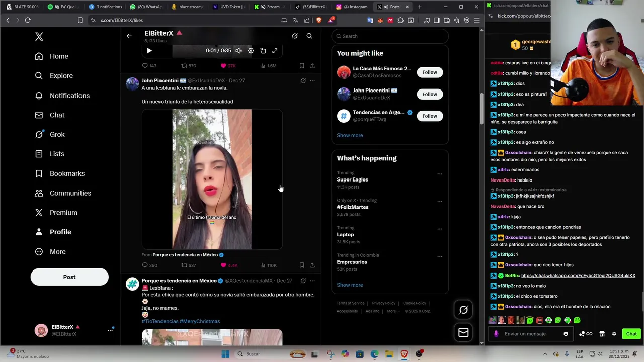This screenshot has height=362, width=644.
Task: Expand the More menu in sidebar
Action: [x=50, y=252]
